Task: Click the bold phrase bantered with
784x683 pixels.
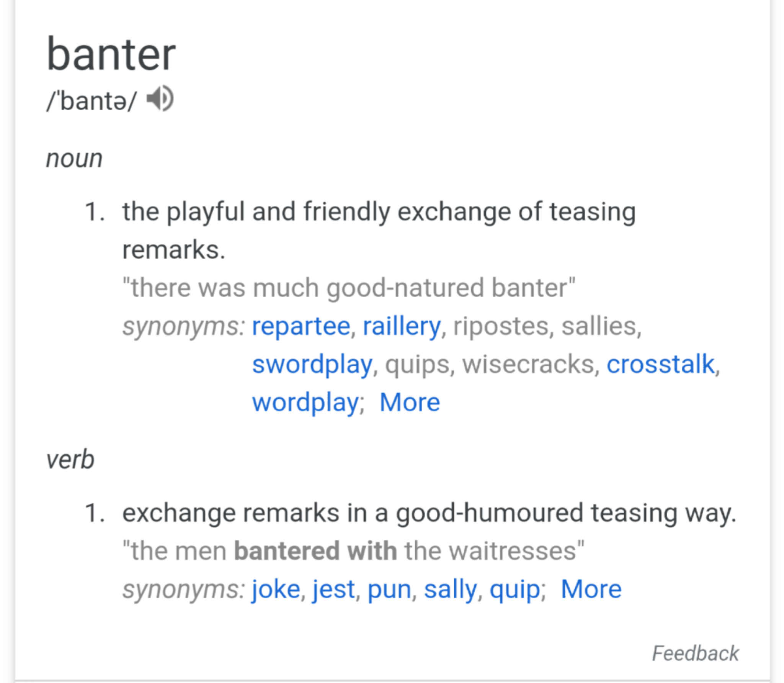Action: pyautogui.click(x=315, y=550)
